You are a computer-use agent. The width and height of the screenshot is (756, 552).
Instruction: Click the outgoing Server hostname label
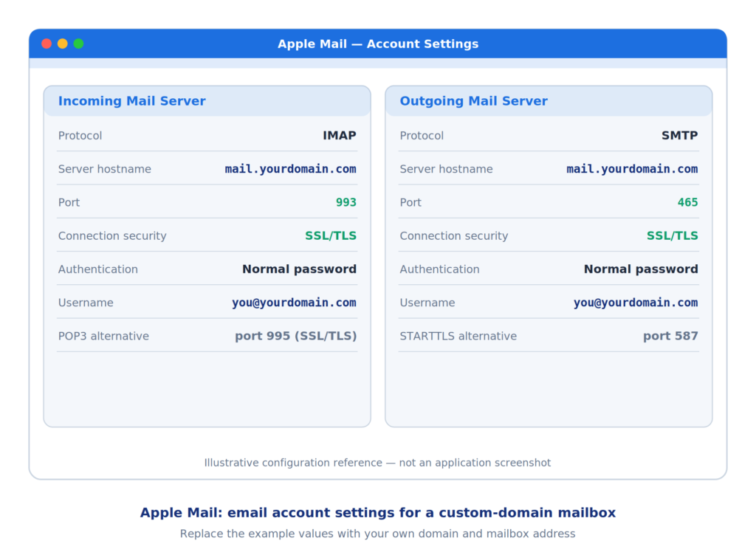[x=446, y=169]
